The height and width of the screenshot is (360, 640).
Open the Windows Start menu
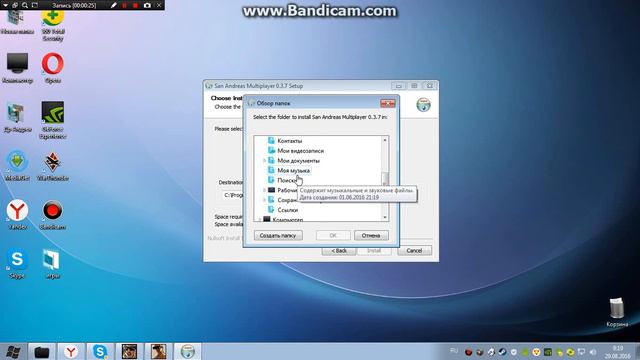13,352
